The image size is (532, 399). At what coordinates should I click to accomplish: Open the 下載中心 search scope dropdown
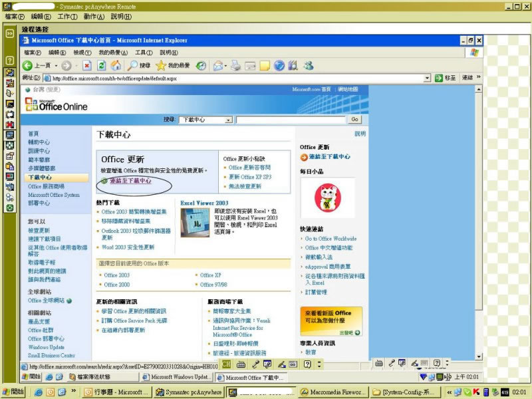click(229, 120)
